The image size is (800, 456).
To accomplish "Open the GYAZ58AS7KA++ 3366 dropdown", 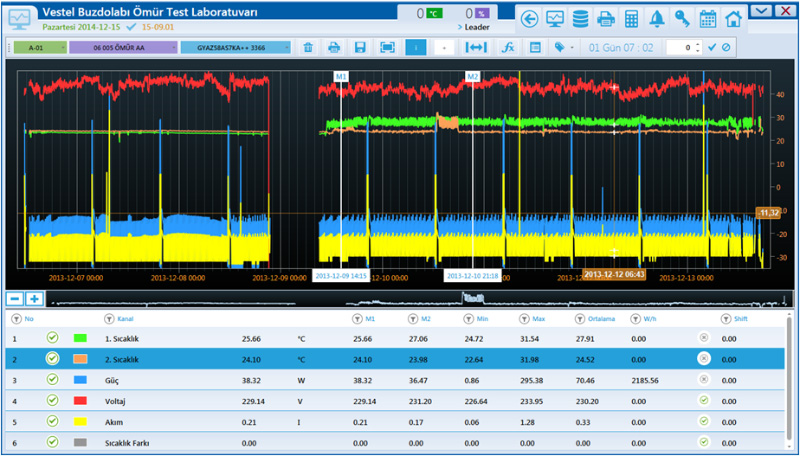I will coord(236,47).
